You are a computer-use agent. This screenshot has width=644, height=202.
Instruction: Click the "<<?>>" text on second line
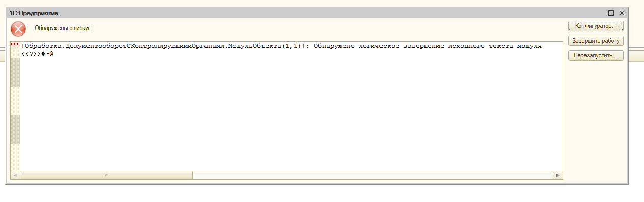click(31, 53)
